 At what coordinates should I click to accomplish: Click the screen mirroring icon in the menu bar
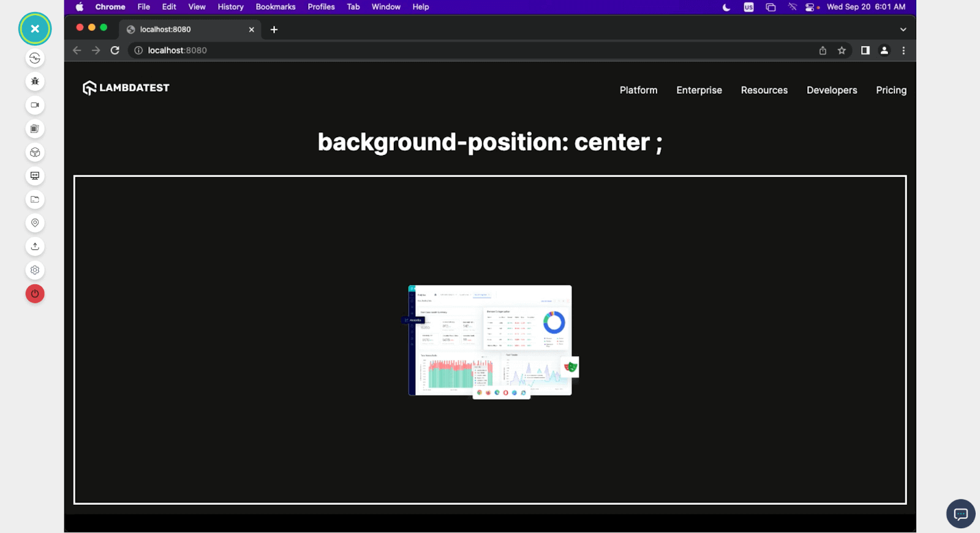771,7
